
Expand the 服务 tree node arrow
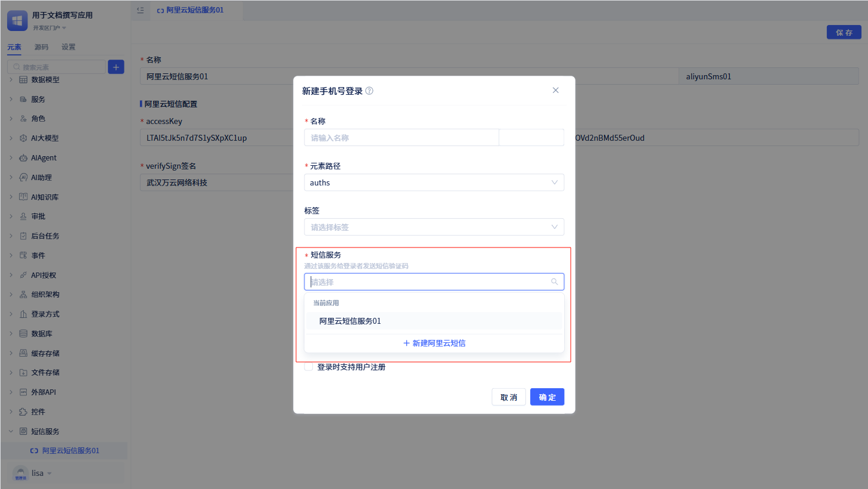(x=11, y=100)
